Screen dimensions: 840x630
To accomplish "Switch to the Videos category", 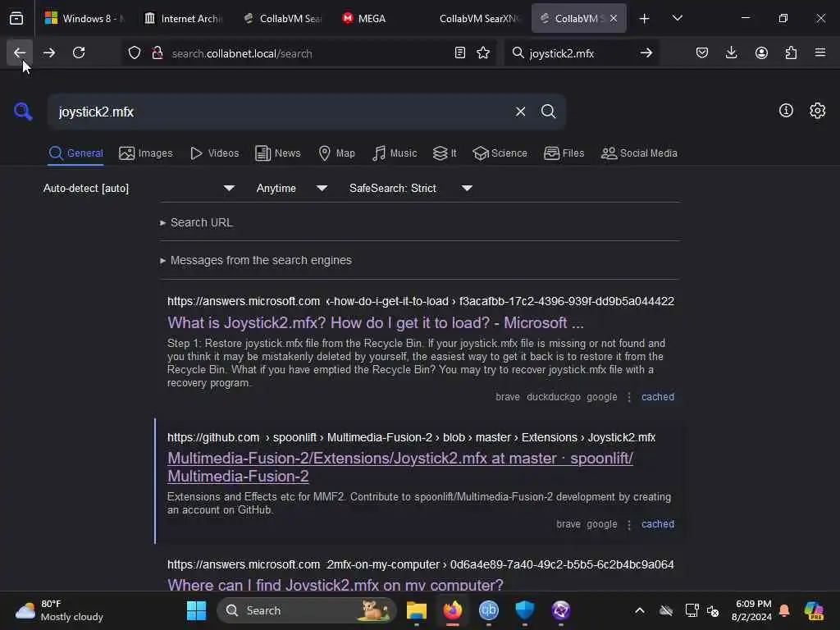I will [214, 153].
